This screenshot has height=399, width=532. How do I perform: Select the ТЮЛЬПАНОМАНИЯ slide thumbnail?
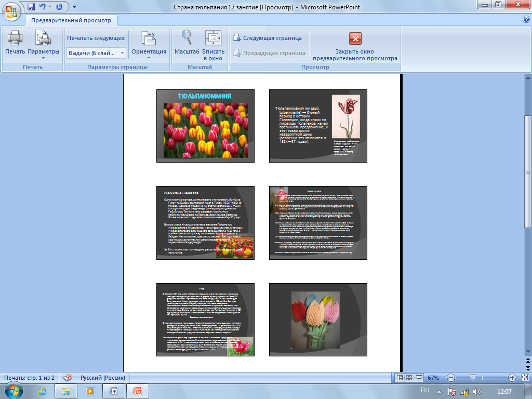tap(205, 126)
